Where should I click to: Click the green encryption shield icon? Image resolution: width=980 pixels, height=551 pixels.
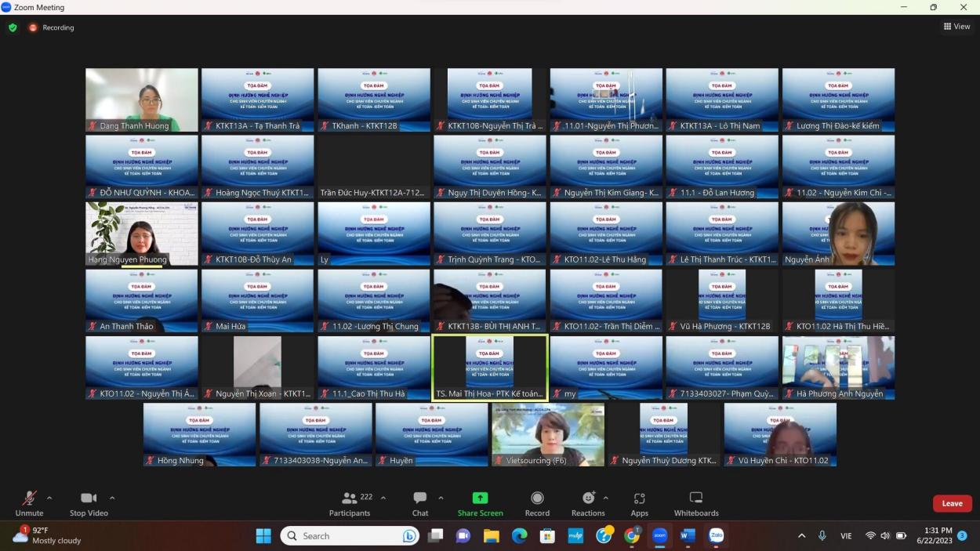[13, 27]
